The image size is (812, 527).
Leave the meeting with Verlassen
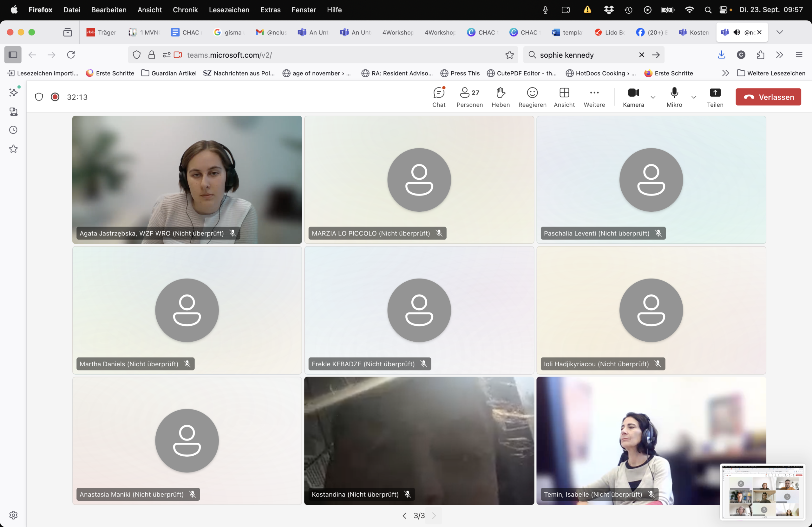[x=768, y=97]
